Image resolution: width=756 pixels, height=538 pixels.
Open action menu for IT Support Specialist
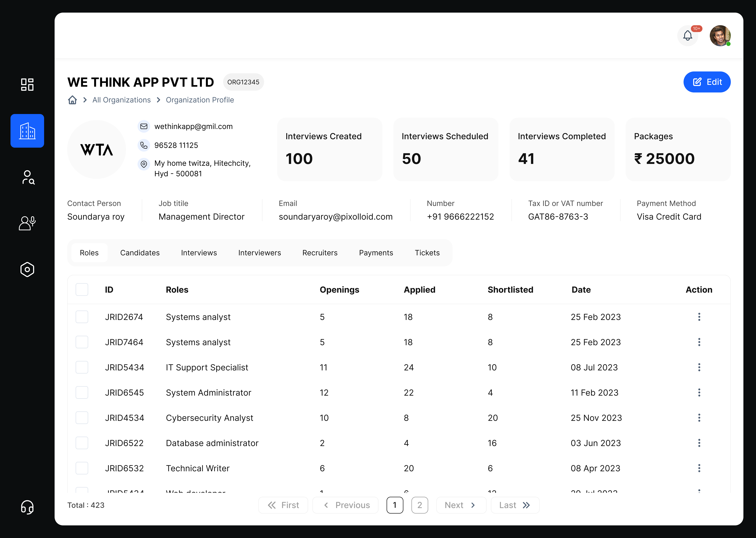pos(699,367)
